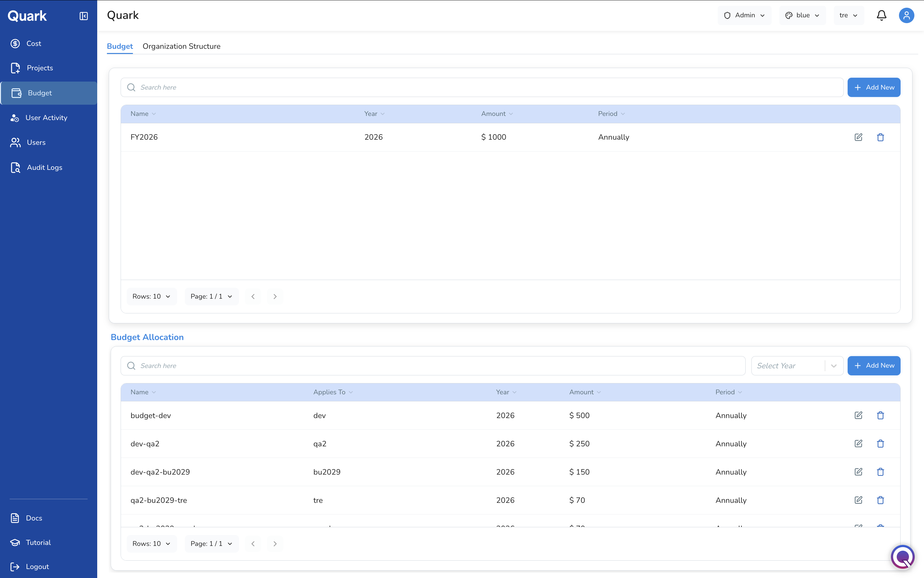Open Audit Logs in the sidebar
924x578 pixels.
tap(48, 167)
